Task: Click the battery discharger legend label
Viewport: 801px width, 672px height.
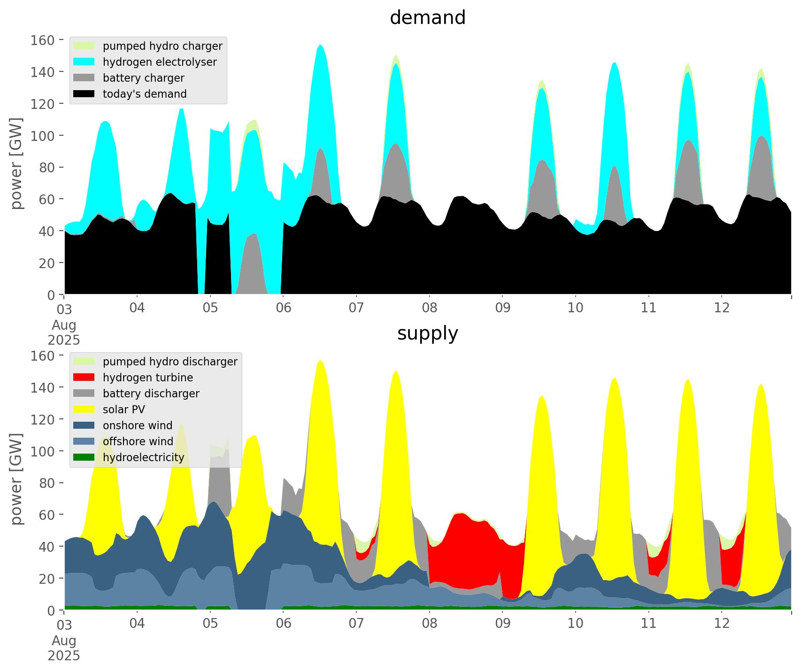Action: [151, 394]
